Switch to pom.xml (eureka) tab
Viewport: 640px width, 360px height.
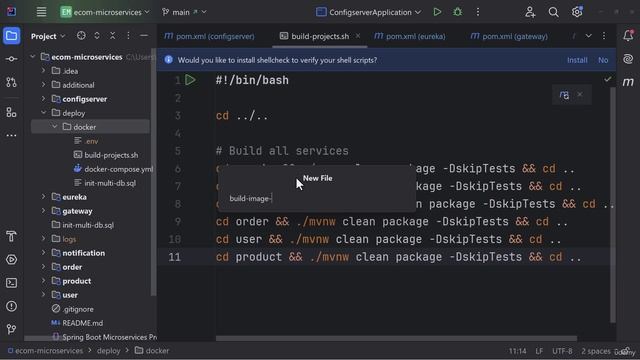[x=410, y=36]
